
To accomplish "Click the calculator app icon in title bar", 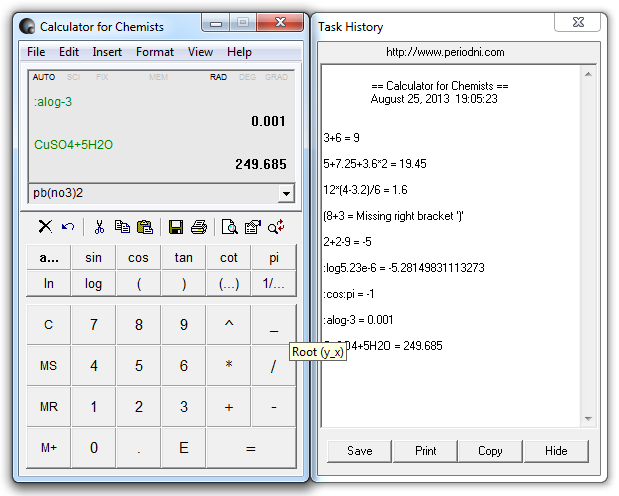I will 27,26.
